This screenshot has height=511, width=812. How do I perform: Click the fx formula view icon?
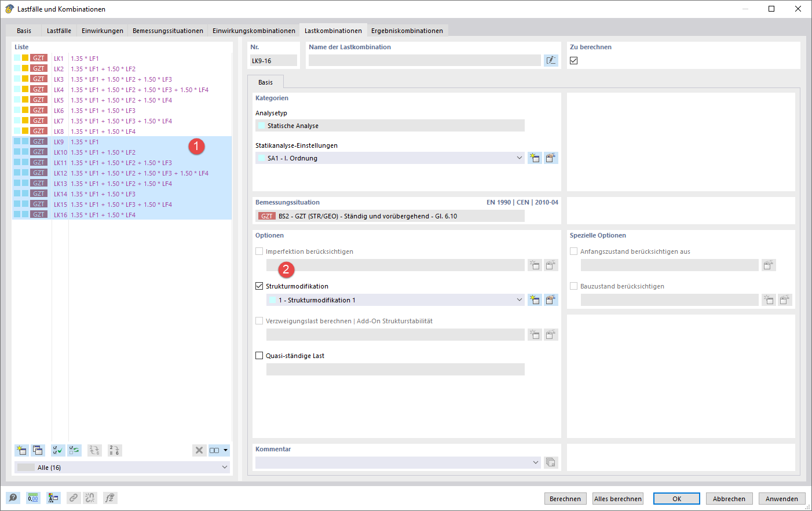point(110,498)
